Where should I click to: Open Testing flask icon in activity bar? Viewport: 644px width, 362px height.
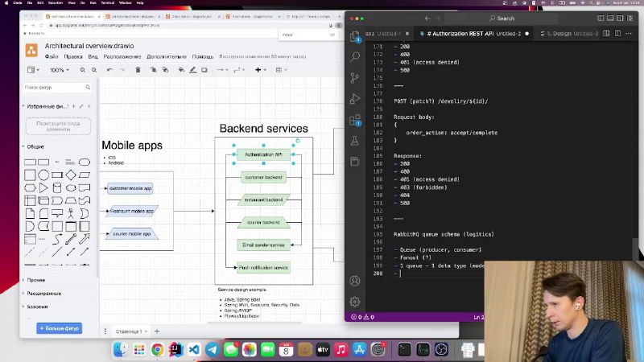[x=355, y=140]
